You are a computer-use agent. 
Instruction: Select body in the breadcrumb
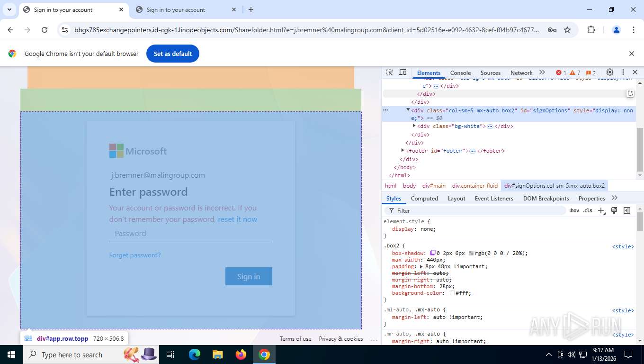[x=409, y=186]
